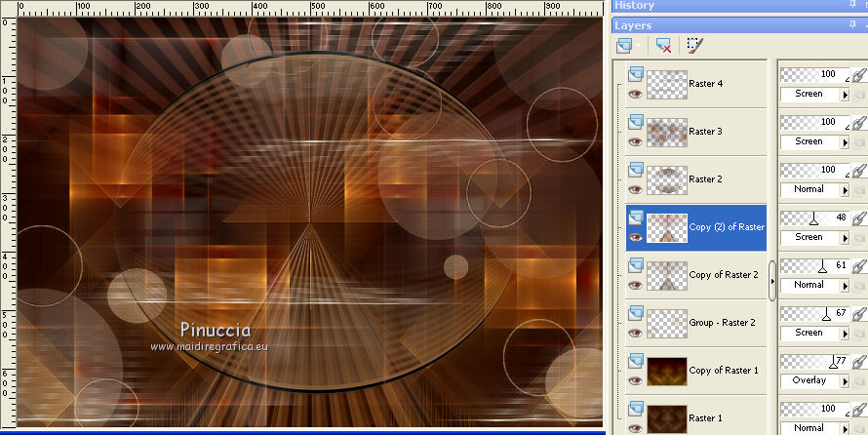Click the raster layer type icon of Raster 2
Screen dimensions: 868x435
(x=636, y=169)
